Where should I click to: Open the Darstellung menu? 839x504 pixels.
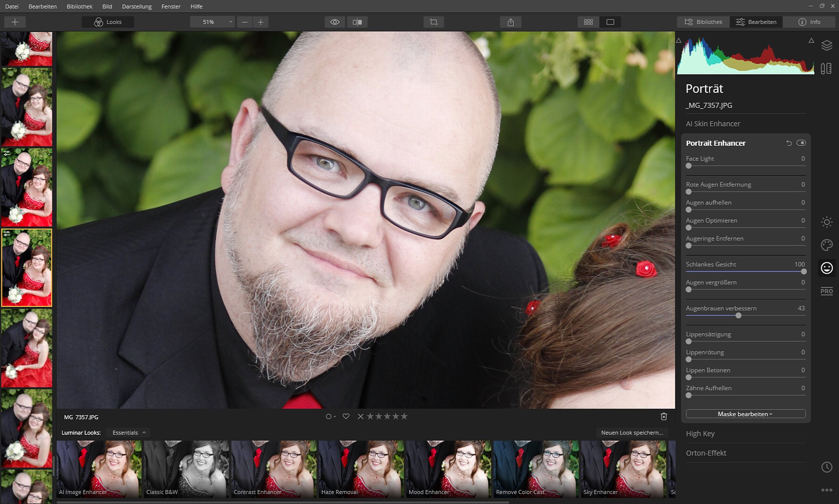[x=137, y=6]
